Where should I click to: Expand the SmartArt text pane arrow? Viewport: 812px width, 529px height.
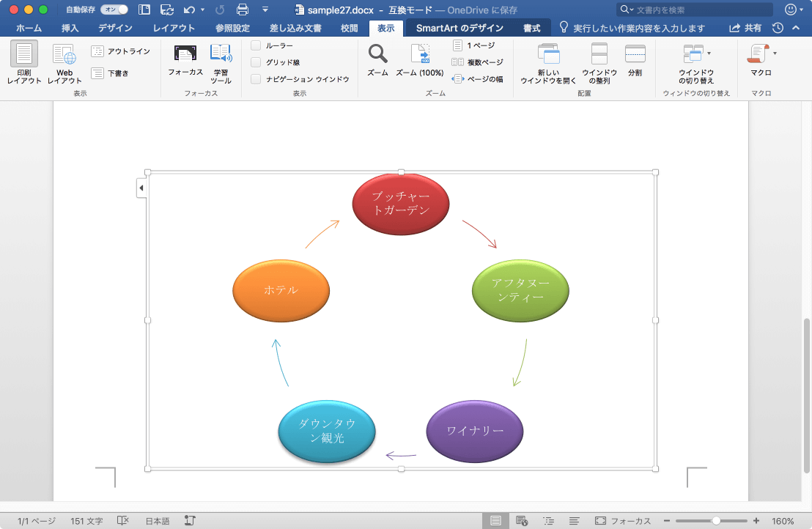tap(141, 188)
